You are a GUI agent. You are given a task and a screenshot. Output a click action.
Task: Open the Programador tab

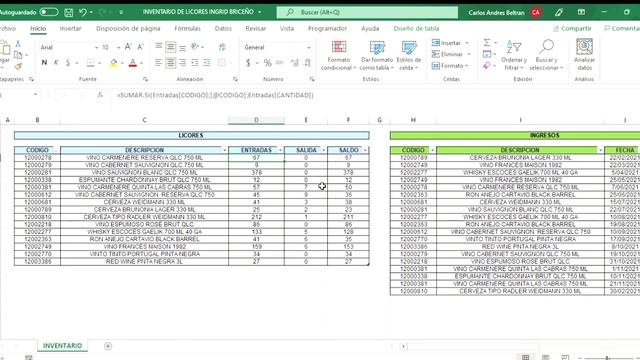pyautogui.click(x=327, y=28)
